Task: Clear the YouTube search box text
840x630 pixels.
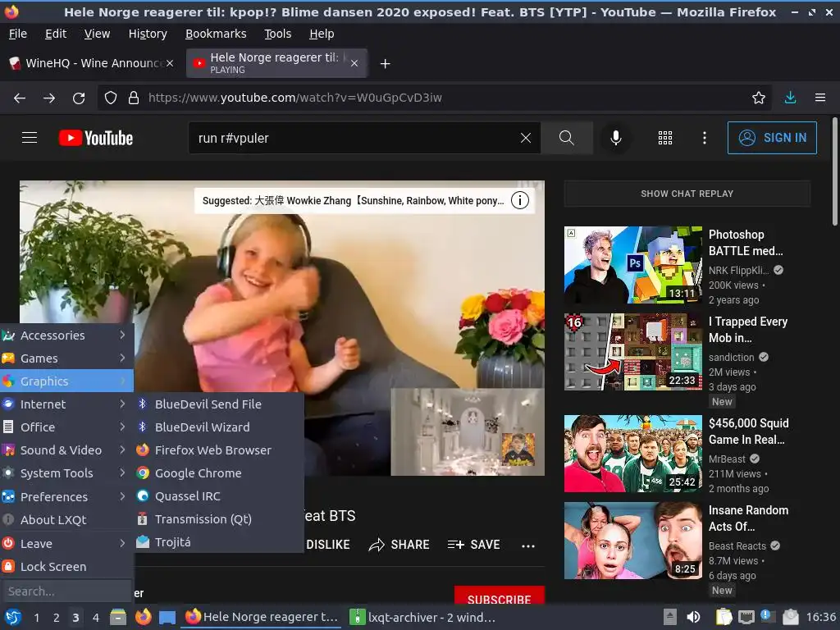Action: click(526, 138)
